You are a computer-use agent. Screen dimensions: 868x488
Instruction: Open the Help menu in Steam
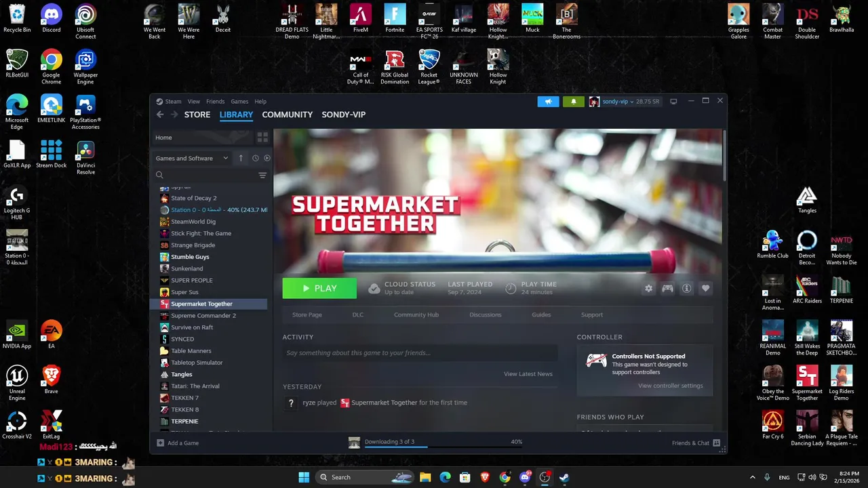point(260,102)
